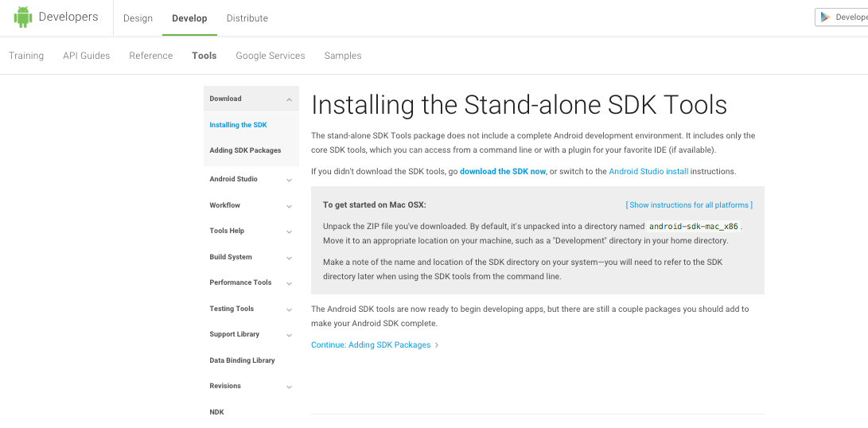
Task: Click the Support Library sidebar item
Action: (x=234, y=334)
